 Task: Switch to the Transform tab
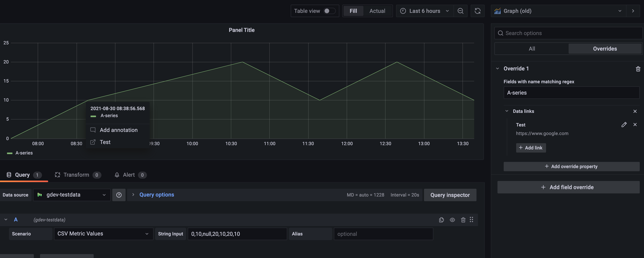[x=76, y=175]
